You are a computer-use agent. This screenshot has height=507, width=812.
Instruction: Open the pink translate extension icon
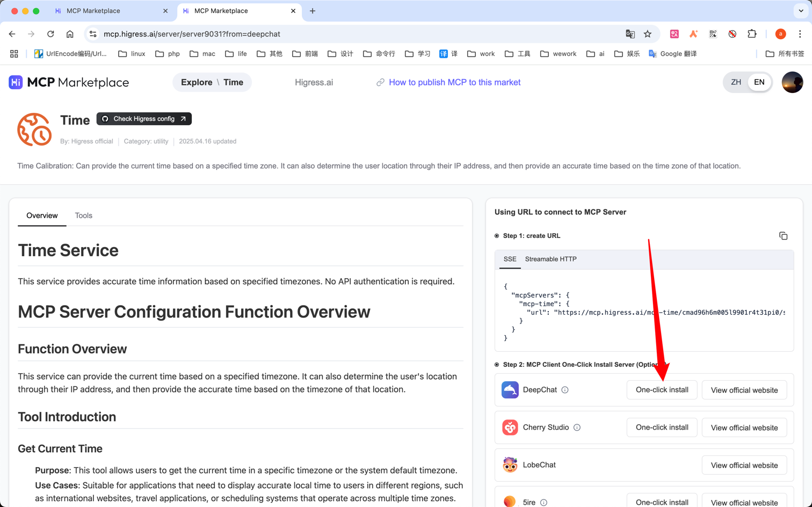pos(674,34)
